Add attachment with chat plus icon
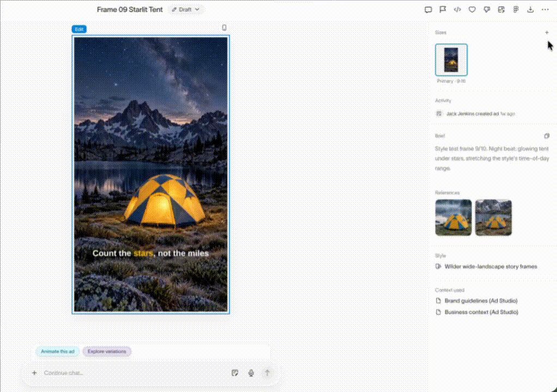Viewport: 557px width, 392px height. [34, 373]
